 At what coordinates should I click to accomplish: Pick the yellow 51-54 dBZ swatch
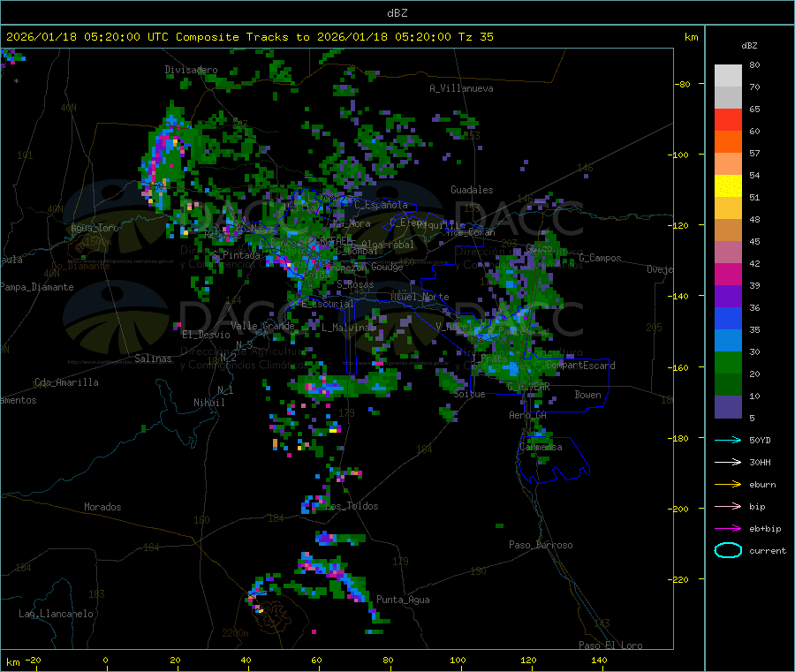tap(728, 186)
